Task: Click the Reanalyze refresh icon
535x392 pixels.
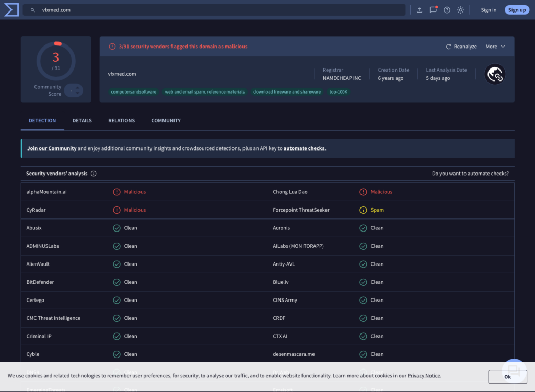Action: click(x=448, y=47)
